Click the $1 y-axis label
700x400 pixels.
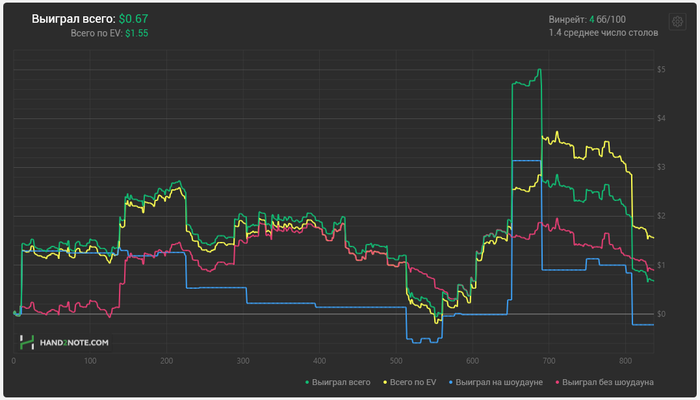pyautogui.click(x=661, y=265)
